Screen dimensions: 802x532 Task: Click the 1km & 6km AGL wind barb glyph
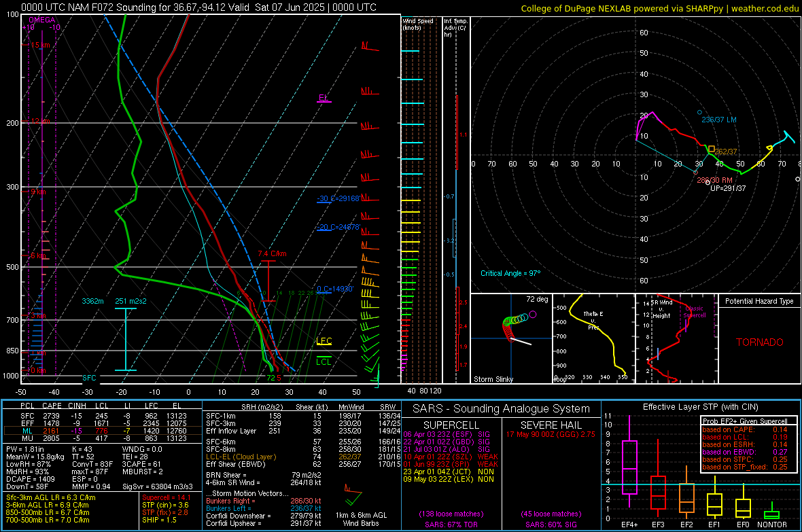coord(353,495)
